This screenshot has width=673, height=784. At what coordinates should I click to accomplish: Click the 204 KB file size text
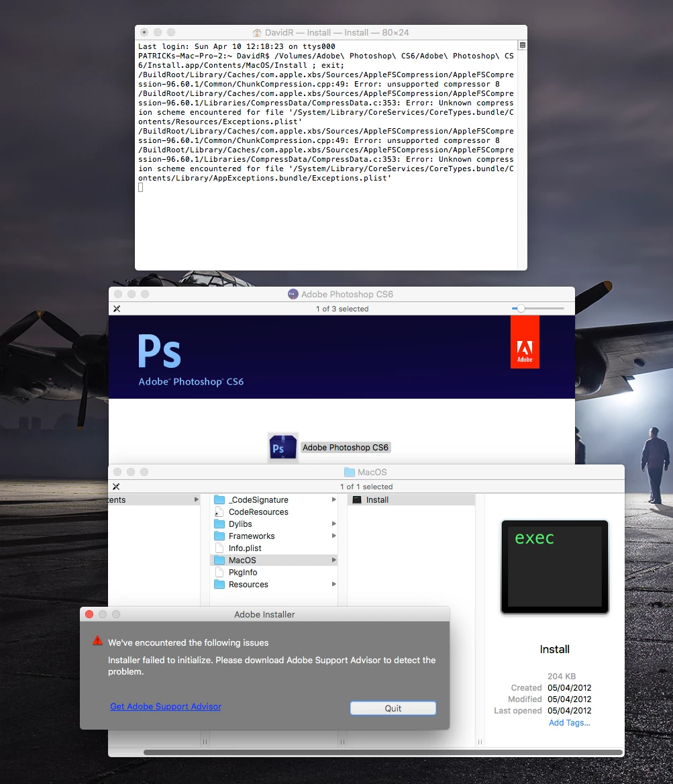(x=562, y=676)
